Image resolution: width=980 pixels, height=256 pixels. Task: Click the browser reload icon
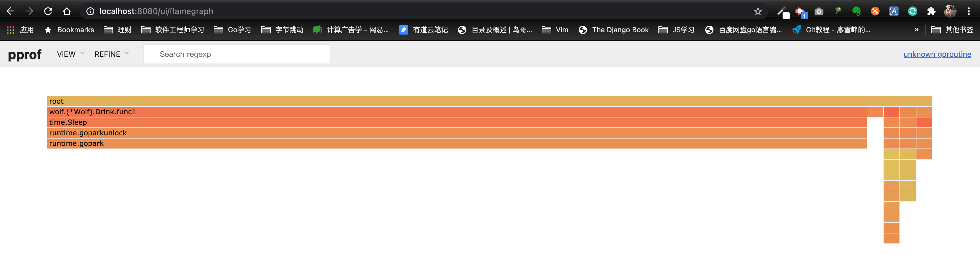pyautogui.click(x=48, y=11)
